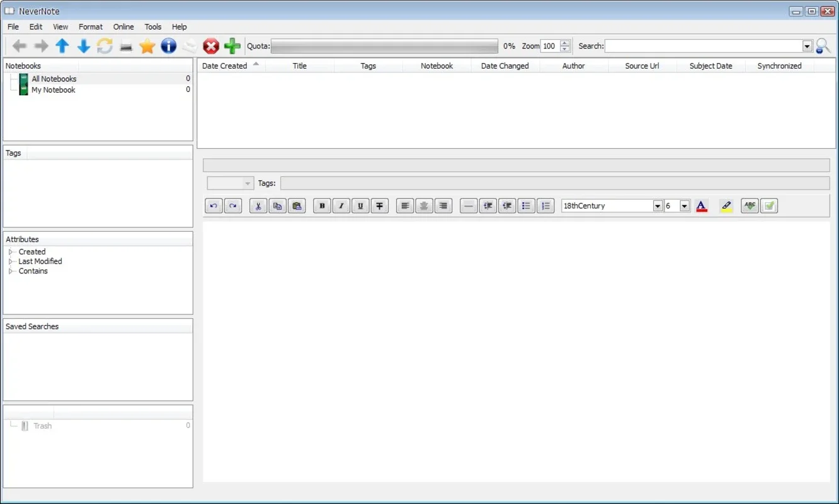The height and width of the screenshot is (504, 839).
Task: Click in the Search input field
Action: click(704, 46)
